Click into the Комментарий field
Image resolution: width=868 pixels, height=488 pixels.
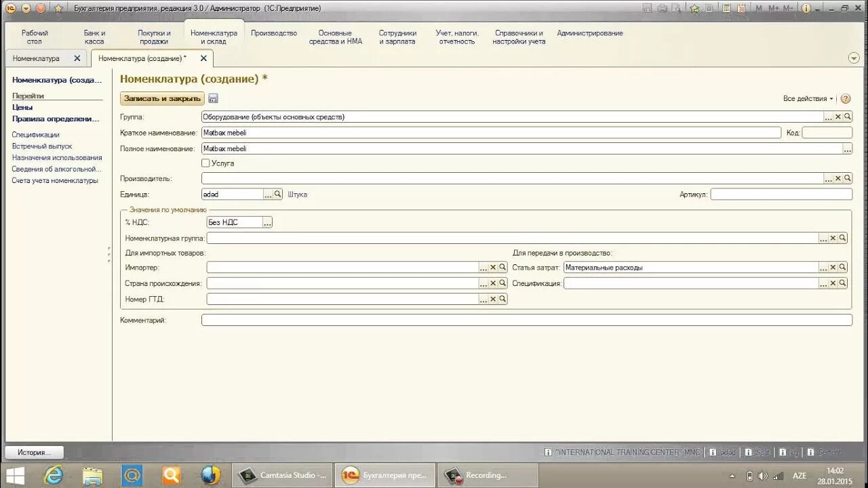click(527, 320)
